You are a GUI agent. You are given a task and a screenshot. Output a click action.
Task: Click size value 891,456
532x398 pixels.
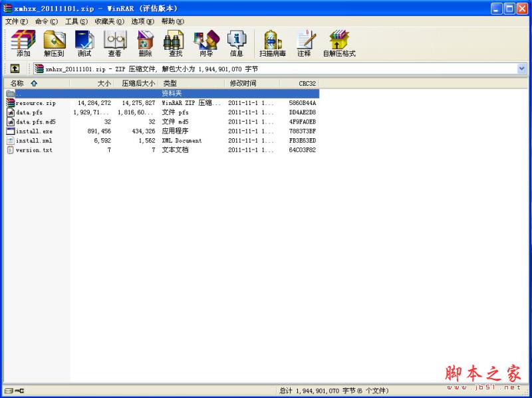click(x=99, y=131)
